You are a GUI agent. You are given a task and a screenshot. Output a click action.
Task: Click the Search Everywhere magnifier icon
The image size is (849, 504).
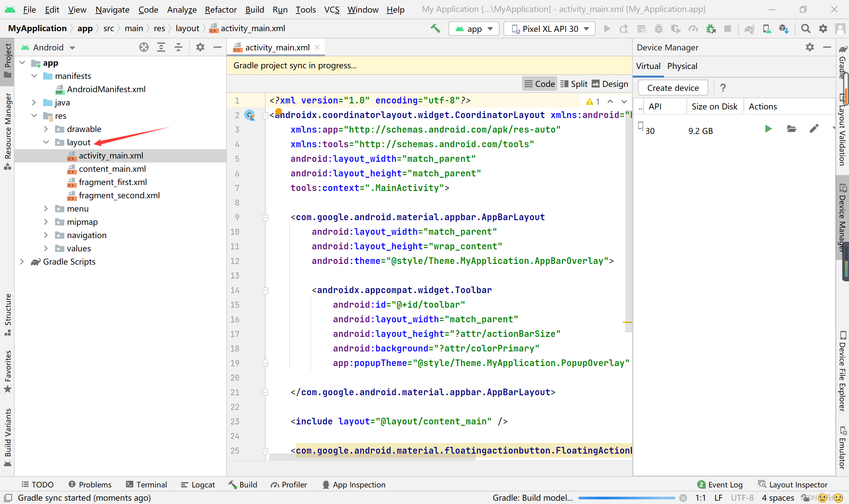[805, 29]
